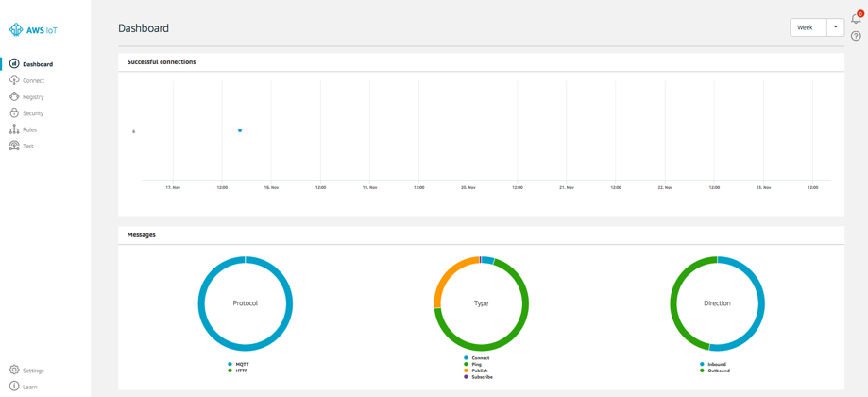Open help with the question mark icon

pyautogui.click(x=856, y=36)
